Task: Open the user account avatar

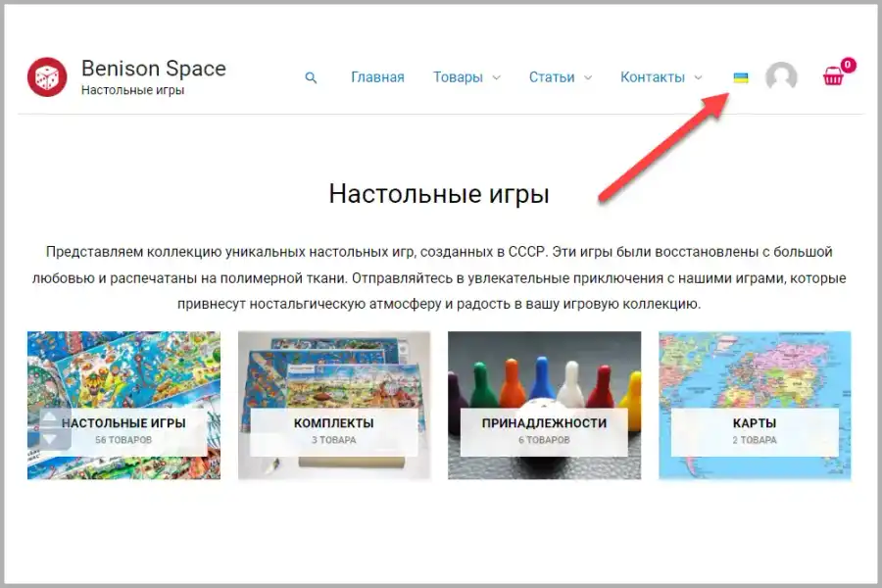Action: point(781,76)
